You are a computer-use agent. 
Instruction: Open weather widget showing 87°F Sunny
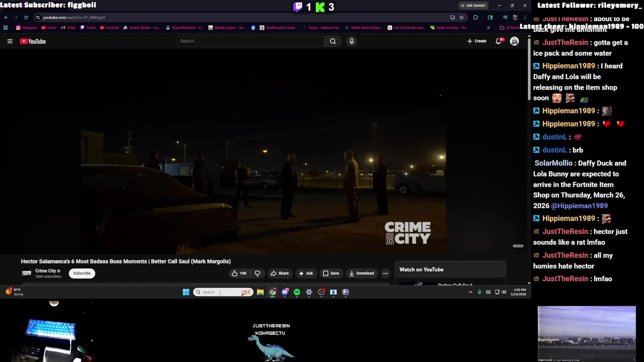point(14,292)
